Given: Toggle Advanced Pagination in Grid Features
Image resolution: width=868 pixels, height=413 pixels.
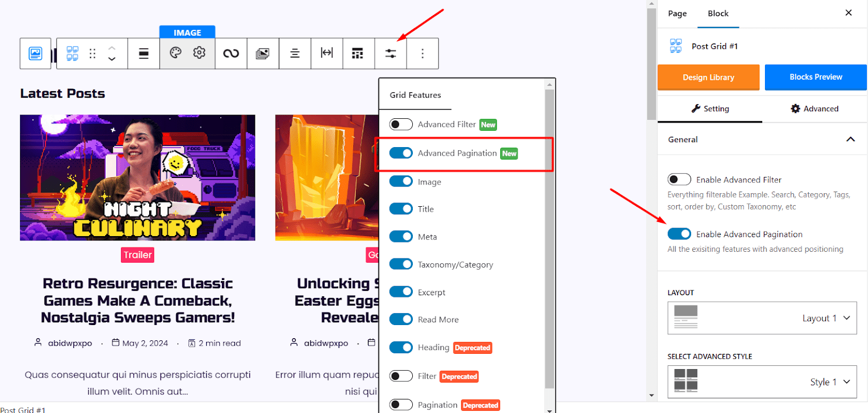Looking at the screenshot, I should coord(401,153).
